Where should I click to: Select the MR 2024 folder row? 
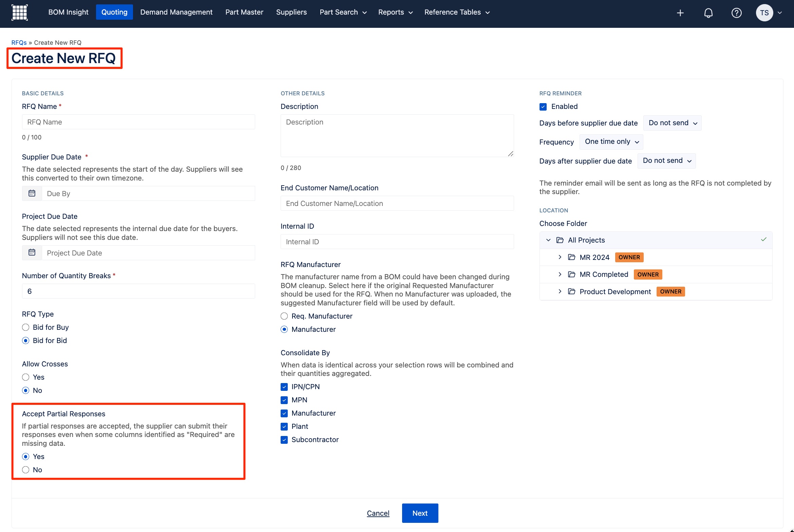click(656, 257)
